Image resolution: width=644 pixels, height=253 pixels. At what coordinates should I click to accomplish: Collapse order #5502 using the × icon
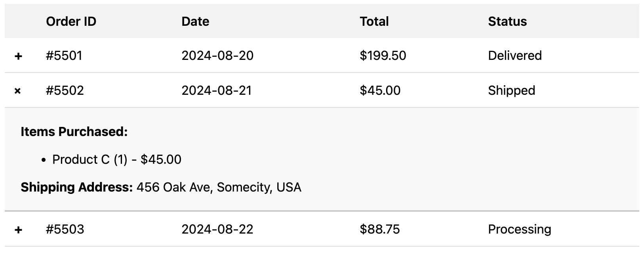pos(18,91)
